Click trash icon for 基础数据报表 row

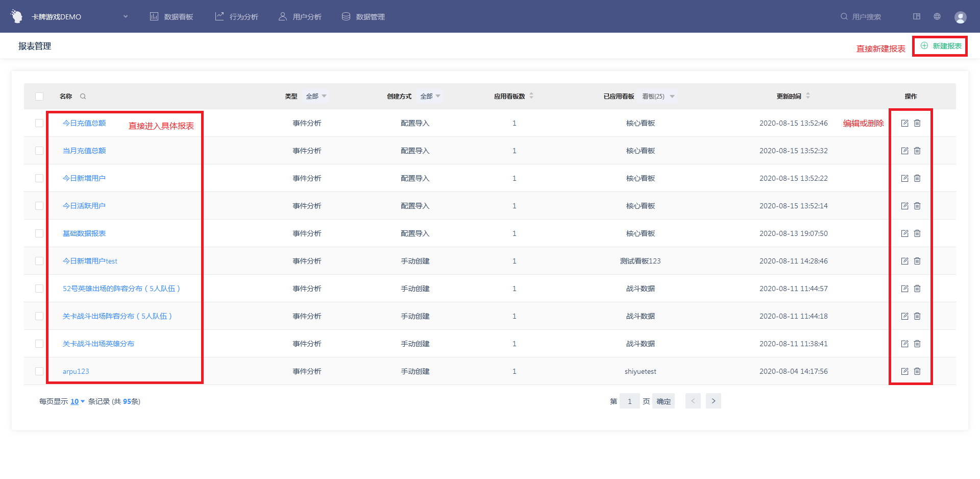tap(917, 233)
